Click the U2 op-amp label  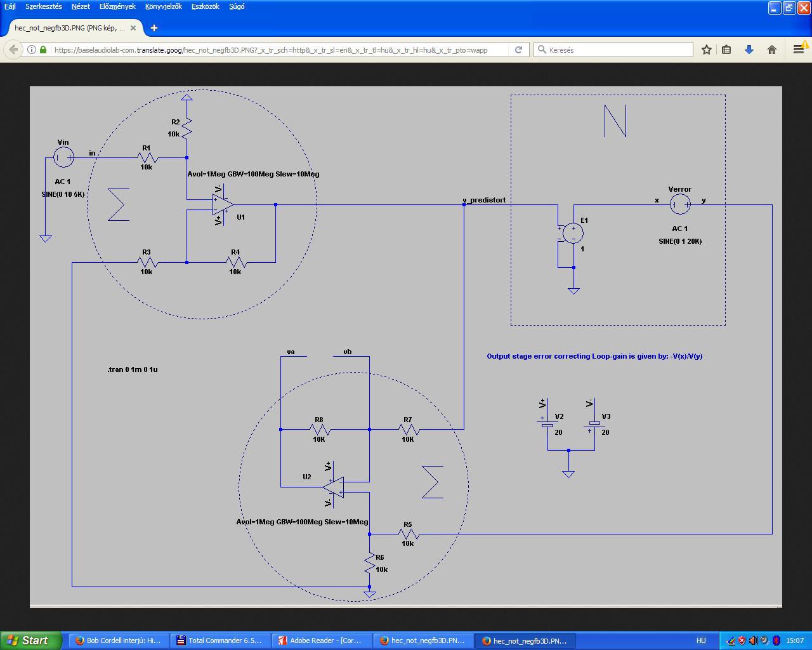306,477
